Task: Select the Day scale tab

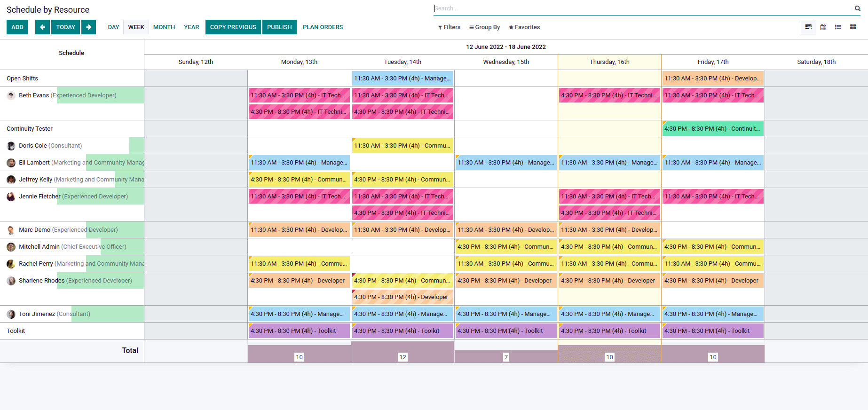Action: pos(113,27)
